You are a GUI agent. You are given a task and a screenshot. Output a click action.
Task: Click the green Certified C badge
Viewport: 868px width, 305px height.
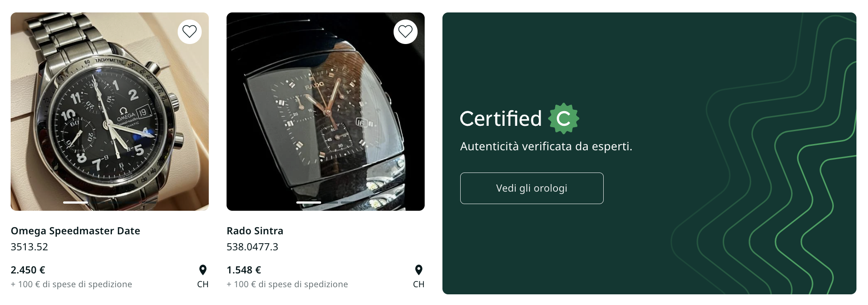click(564, 119)
